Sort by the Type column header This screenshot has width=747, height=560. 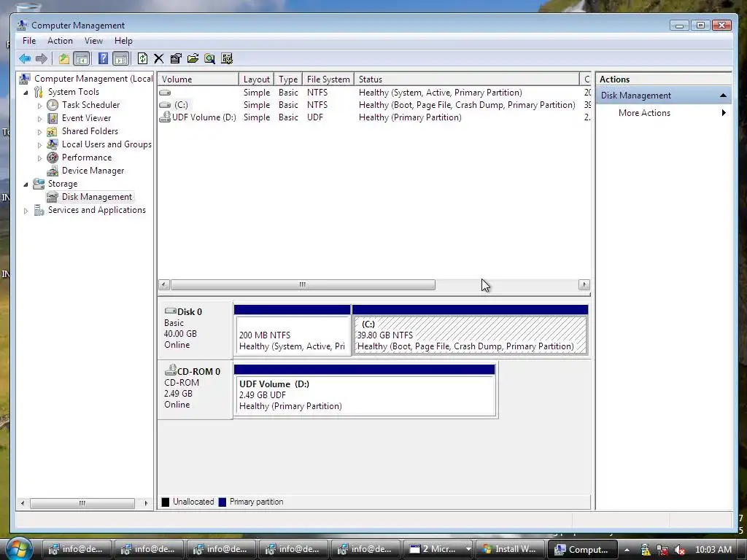(288, 79)
